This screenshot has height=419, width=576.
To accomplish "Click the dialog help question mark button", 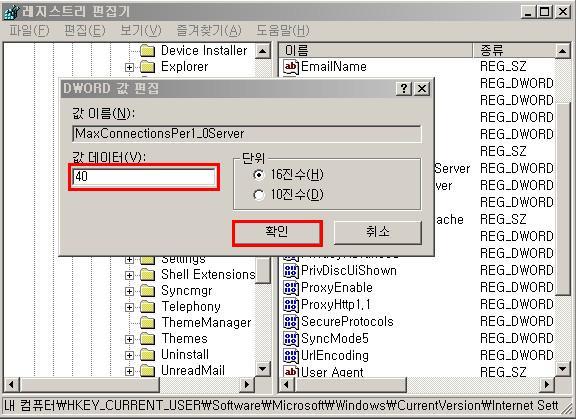I will tap(404, 89).
